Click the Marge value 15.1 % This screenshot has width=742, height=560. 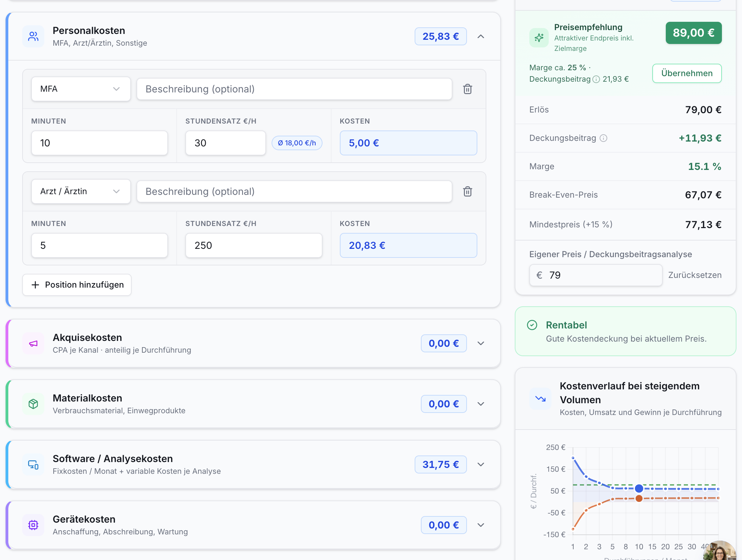pyautogui.click(x=705, y=166)
